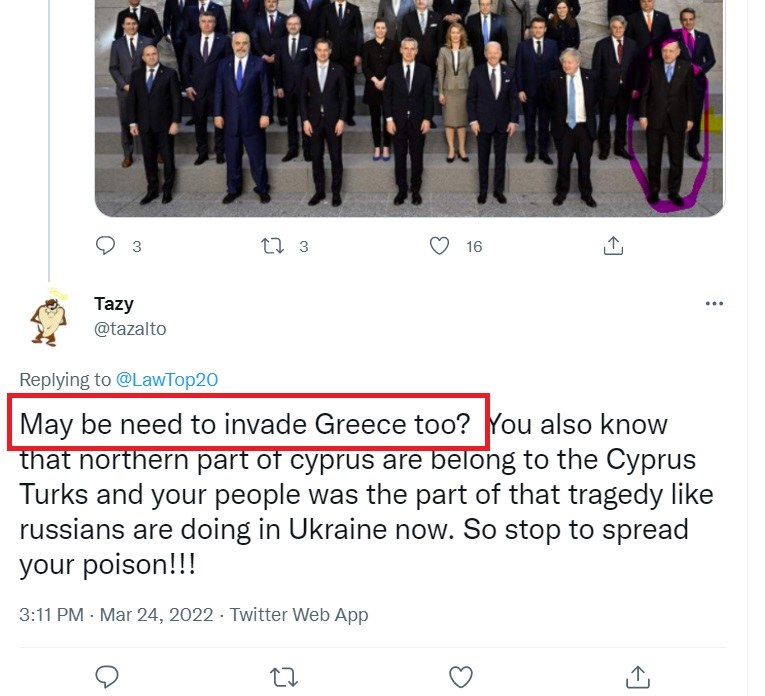
Task: Open the more options menu on Tazy's tweet
Action: (x=713, y=304)
